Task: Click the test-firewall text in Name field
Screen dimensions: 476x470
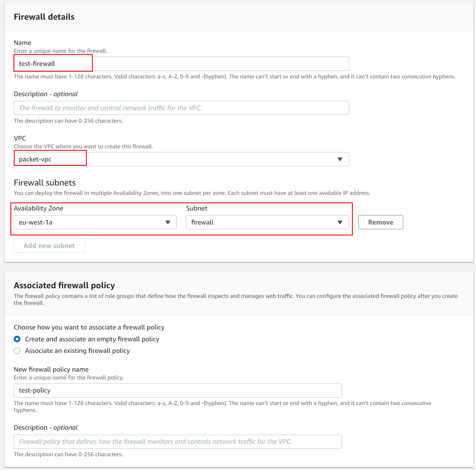Action: 37,64
